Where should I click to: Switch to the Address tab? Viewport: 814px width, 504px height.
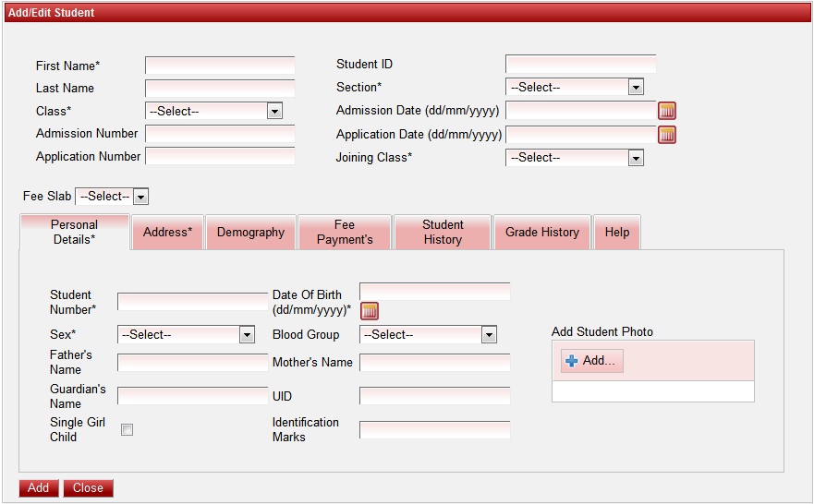[167, 233]
